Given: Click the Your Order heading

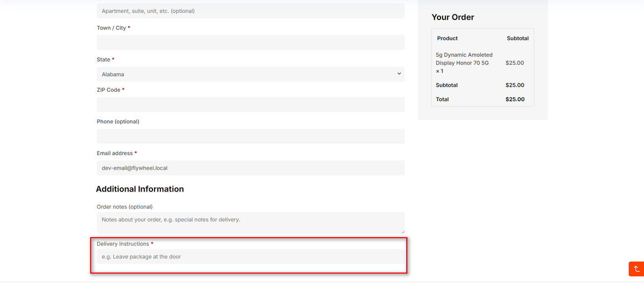Looking at the screenshot, I should pos(453,17).
